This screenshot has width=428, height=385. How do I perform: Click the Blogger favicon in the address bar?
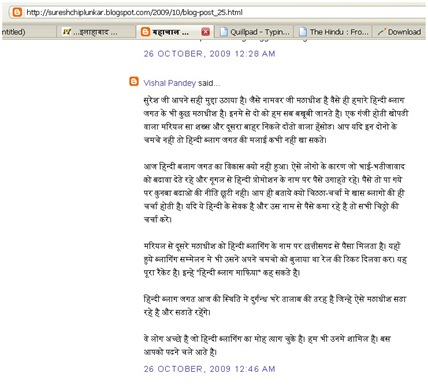17,13
